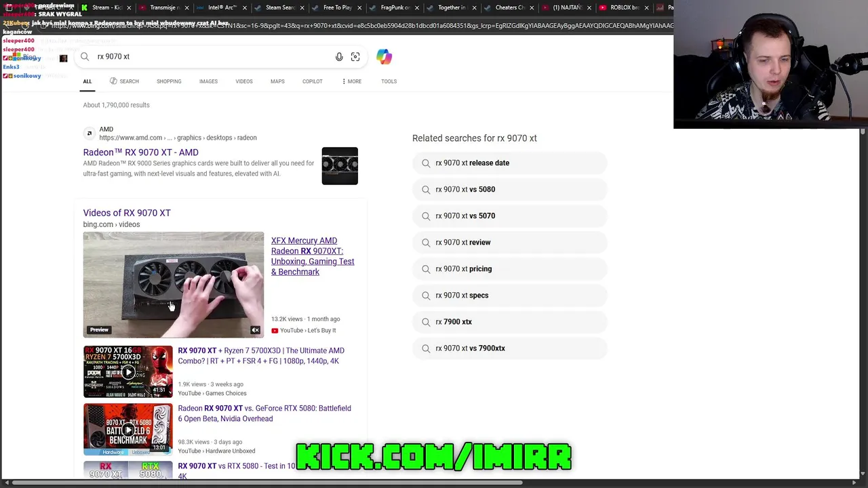Play the Ryzen 7 5700X3D combo video thumbnail
868x488 pixels.
click(x=128, y=371)
